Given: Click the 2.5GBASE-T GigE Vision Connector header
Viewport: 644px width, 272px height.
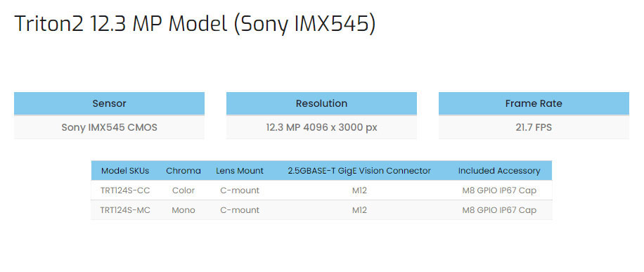Looking at the screenshot, I should (359, 171).
